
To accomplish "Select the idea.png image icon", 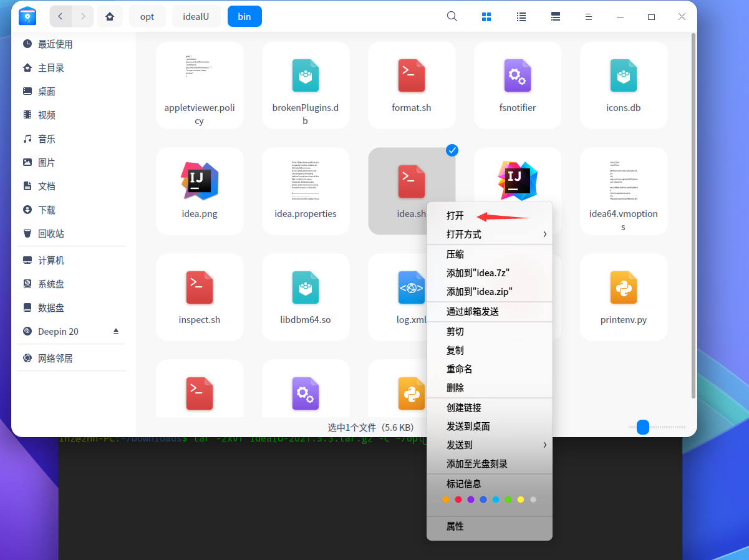I will 200,181.
